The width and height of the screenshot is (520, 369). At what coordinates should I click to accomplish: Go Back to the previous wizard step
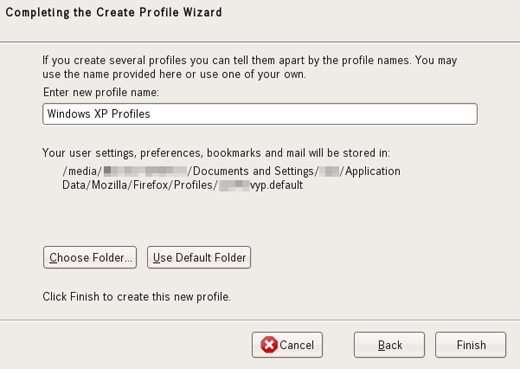(389, 345)
